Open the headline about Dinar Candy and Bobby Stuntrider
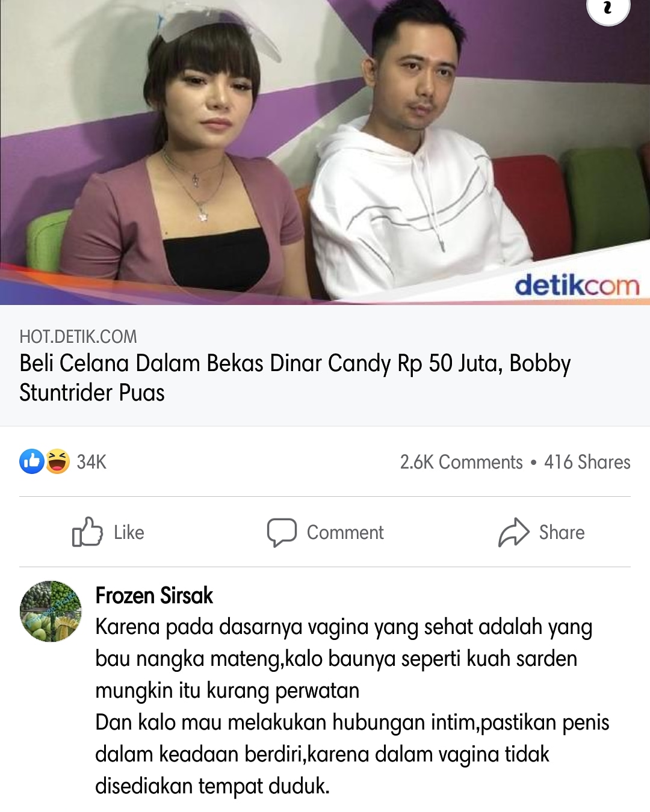Image resolution: width=650 pixels, height=812 pixels. (x=295, y=378)
